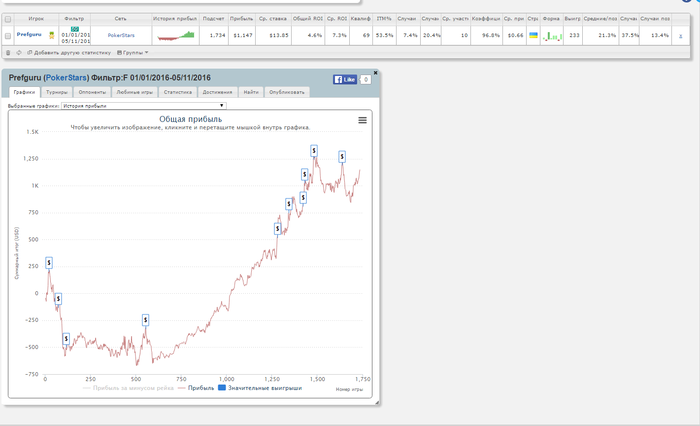Click the chart title 'Общая прибыль'

click(x=191, y=119)
